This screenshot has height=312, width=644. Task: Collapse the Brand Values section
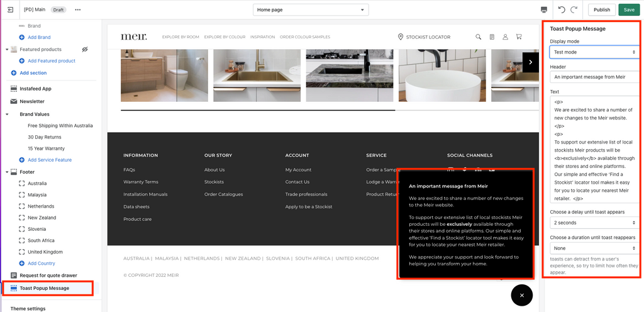click(7, 114)
